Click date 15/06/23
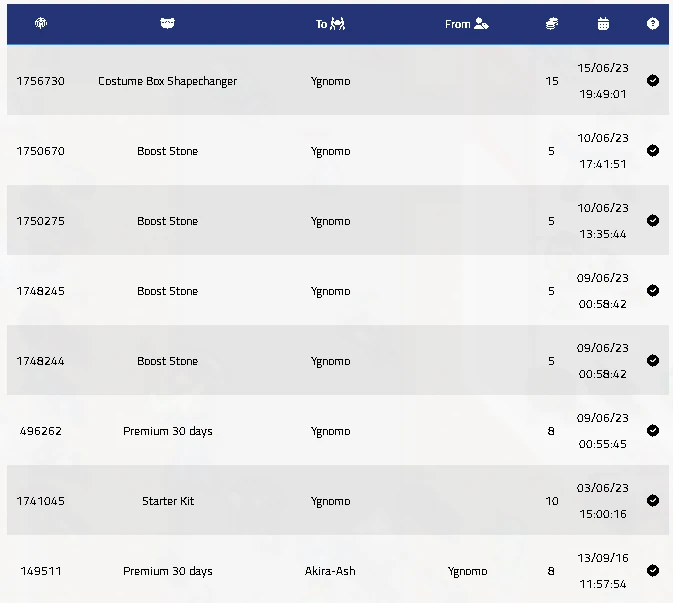673x603 pixels. click(x=603, y=68)
